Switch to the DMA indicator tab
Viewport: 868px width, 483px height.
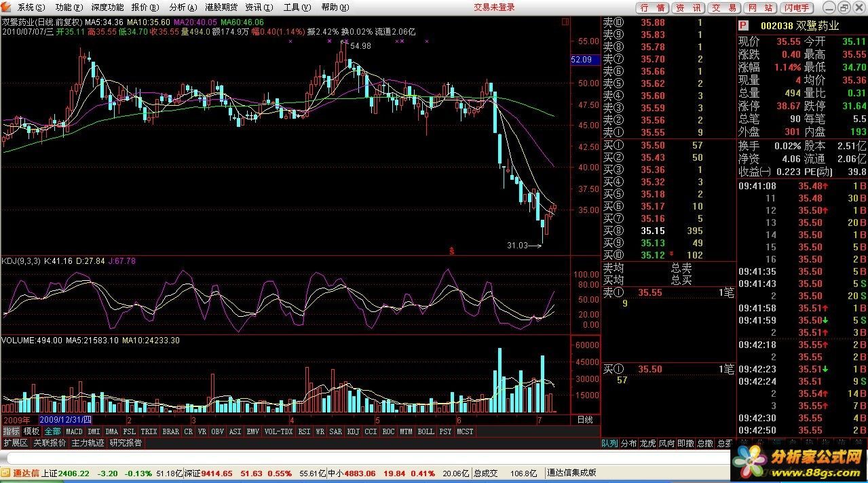coord(112,431)
